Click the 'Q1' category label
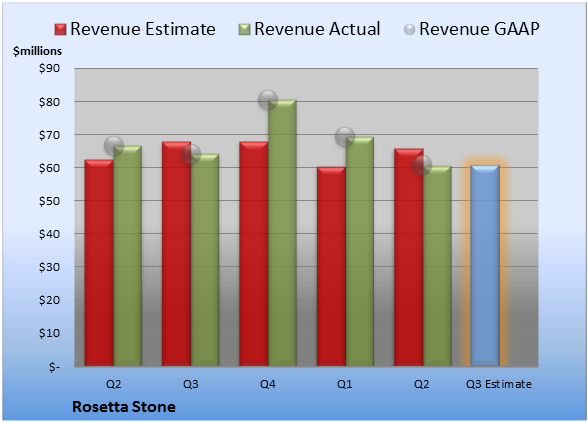The height and width of the screenshot is (422, 588). click(345, 384)
